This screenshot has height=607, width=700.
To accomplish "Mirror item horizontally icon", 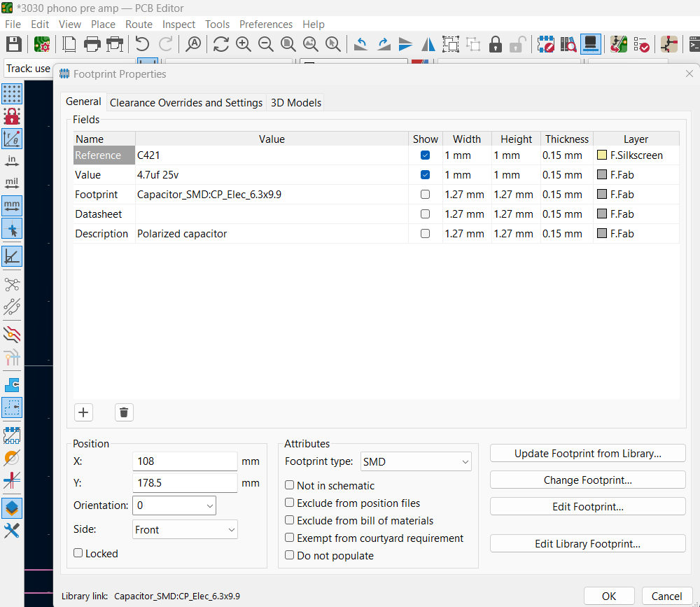I will 428,44.
